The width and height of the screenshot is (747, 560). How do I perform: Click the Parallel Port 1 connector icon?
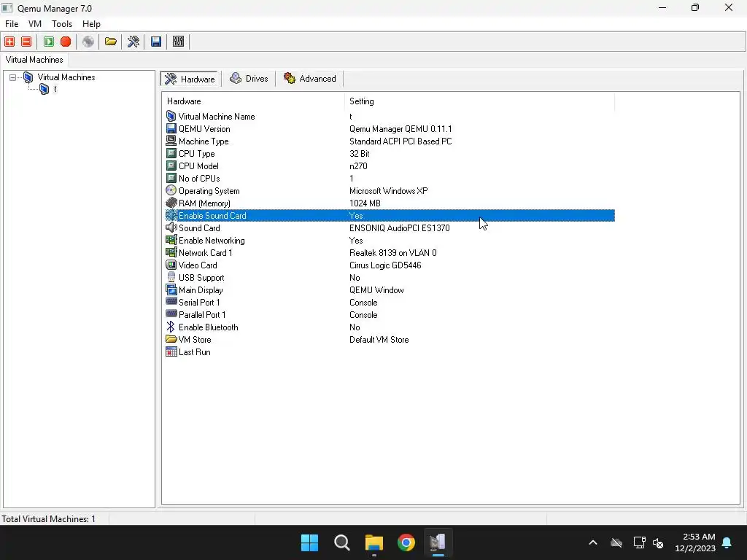(x=171, y=314)
